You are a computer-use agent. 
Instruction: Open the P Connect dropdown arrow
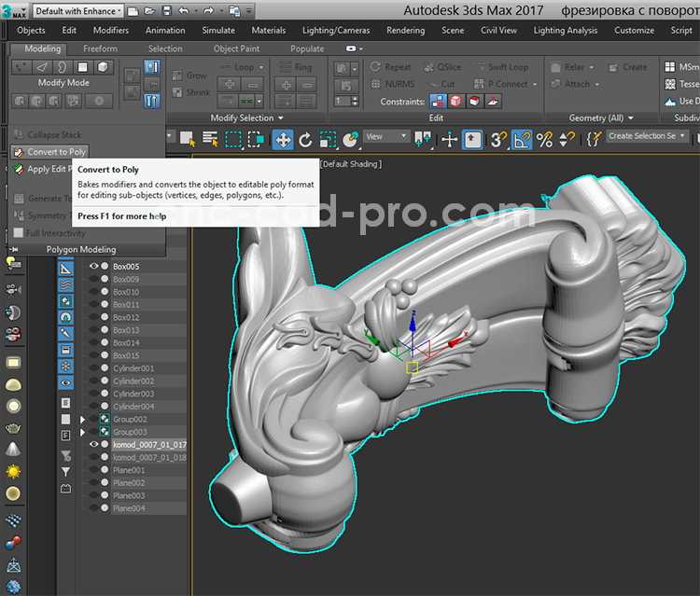pyautogui.click(x=535, y=84)
